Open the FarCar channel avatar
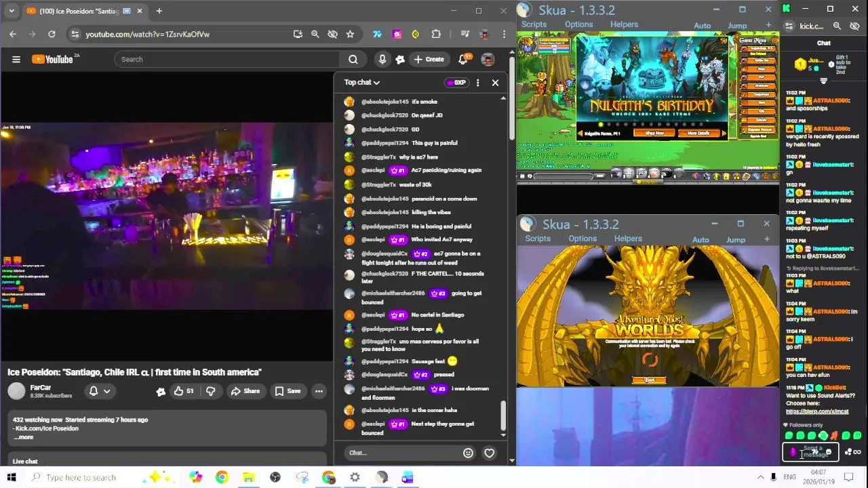 (x=16, y=391)
